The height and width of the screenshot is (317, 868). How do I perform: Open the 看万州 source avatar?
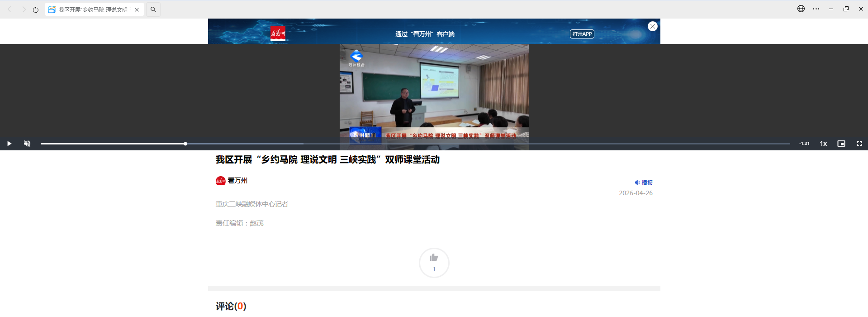point(221,181)
